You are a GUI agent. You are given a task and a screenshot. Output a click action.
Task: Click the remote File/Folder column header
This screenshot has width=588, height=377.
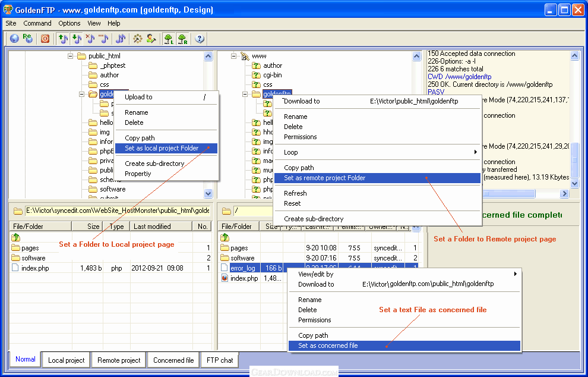pyautogui.click(x=239, y=227)
